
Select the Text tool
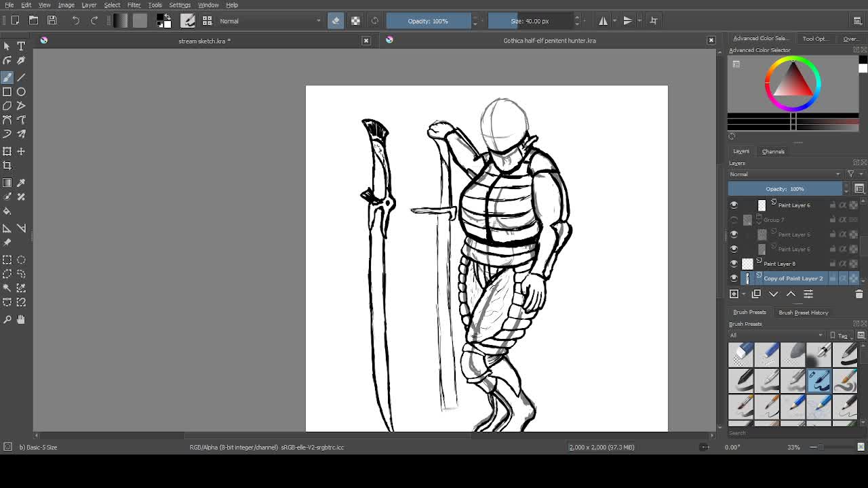click(x=21, y=46)
